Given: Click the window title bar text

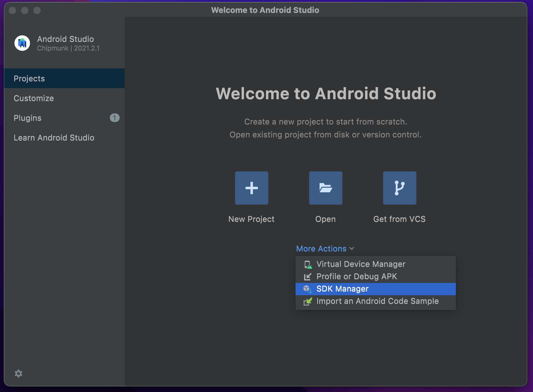Looking at the screenshot, I should tap(265, 10).
